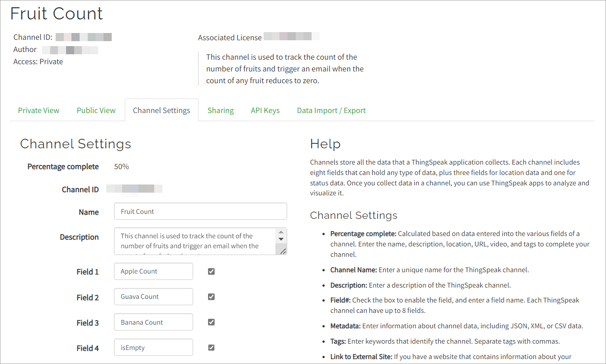Screen dimensions: 606x364
Task: Toggle Field 1 Apple Count checkbox
Action: tap(211, 271)
